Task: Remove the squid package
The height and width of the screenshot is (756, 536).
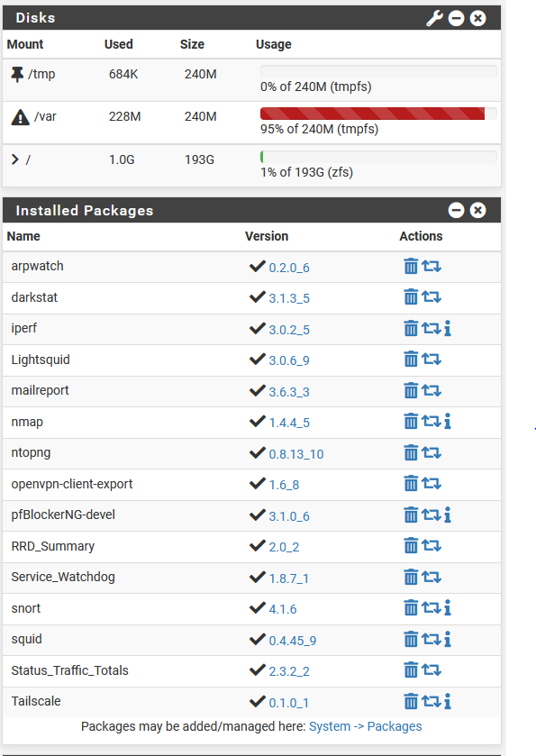Action: pos(411,640)
